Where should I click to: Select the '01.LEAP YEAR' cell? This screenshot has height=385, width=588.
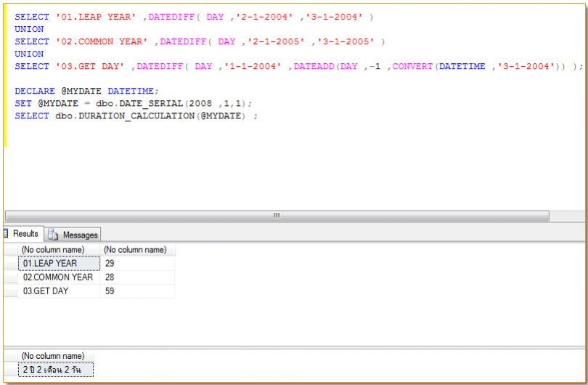[x=59, y=264]
